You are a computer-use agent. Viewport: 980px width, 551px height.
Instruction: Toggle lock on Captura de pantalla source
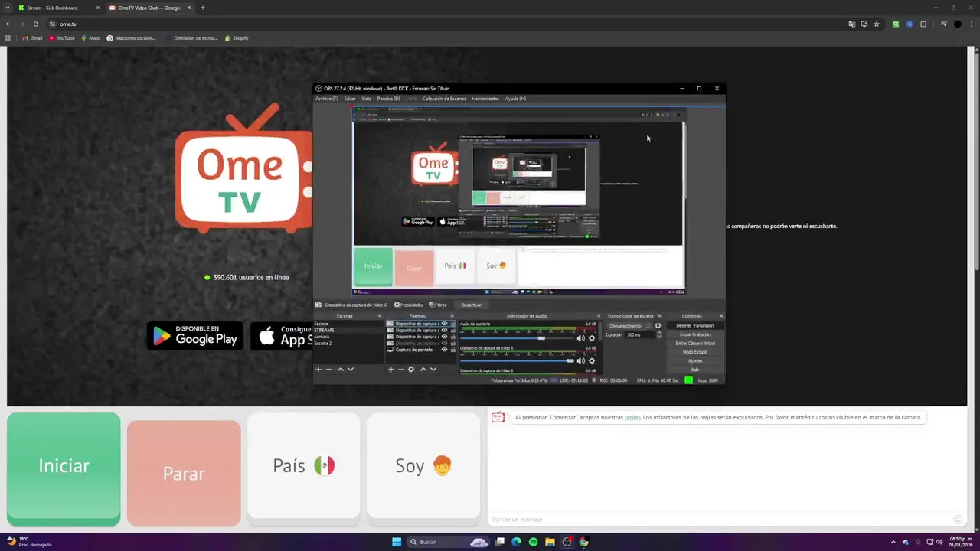(x=452, y=350)
